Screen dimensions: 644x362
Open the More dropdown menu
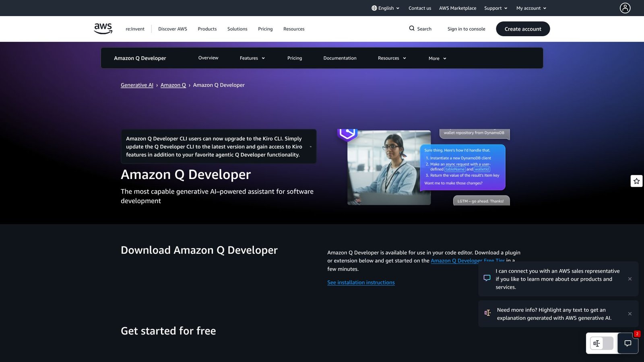[x=437, y=58]
